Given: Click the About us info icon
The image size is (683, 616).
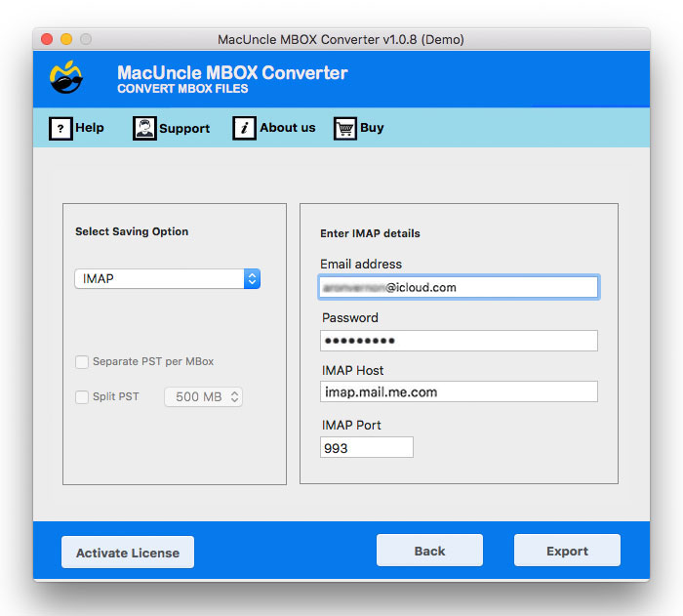Looking at the screenshot, I should 244,128.
